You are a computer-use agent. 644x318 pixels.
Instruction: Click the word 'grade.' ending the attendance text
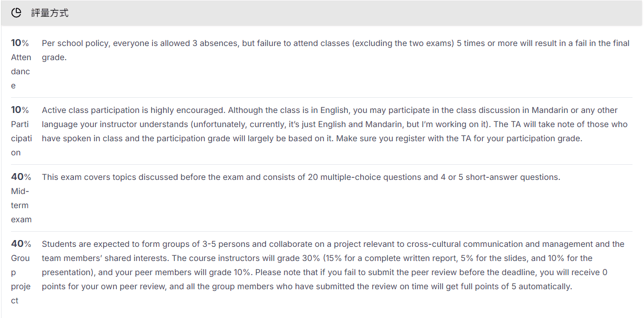point(54,58)
